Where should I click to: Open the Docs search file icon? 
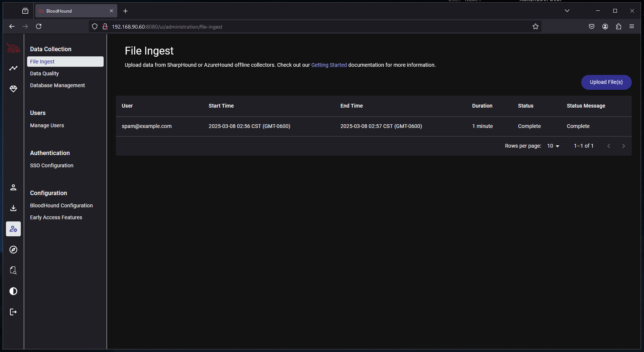13,270
